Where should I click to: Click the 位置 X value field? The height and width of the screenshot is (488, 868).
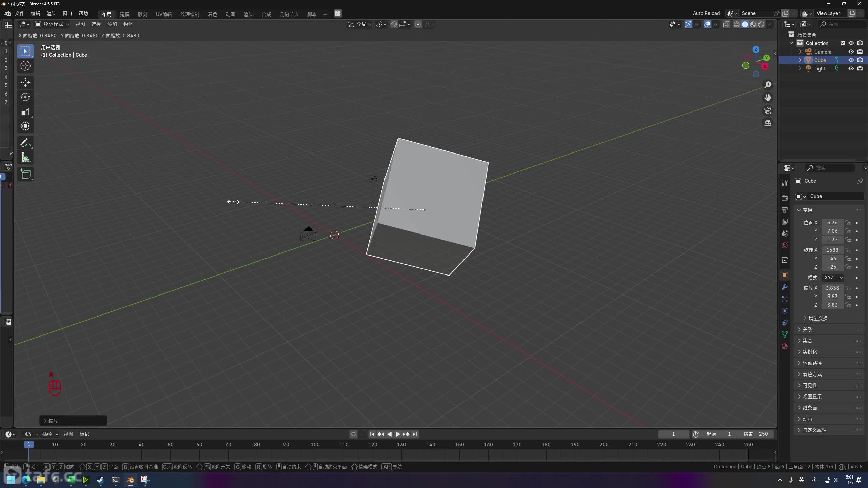[x=832, y=223]
